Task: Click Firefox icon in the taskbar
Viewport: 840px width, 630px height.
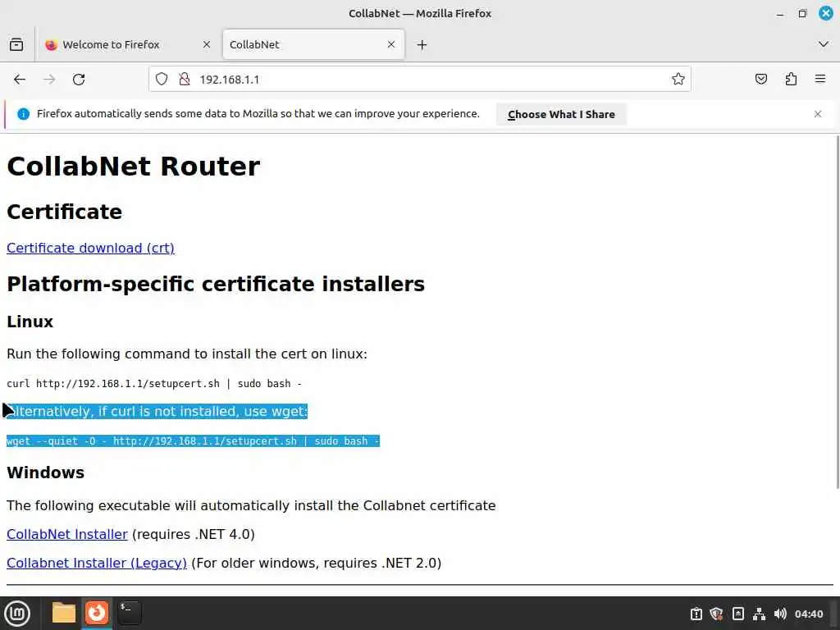Action: point(97,613)
